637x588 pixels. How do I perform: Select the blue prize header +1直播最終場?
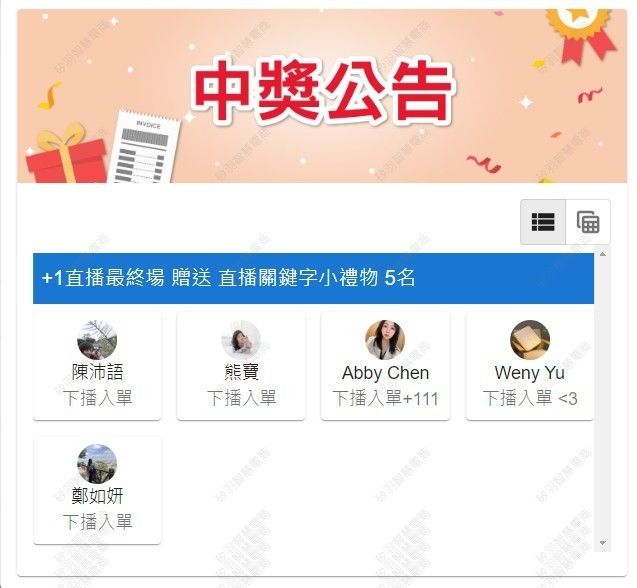(313, 278)
